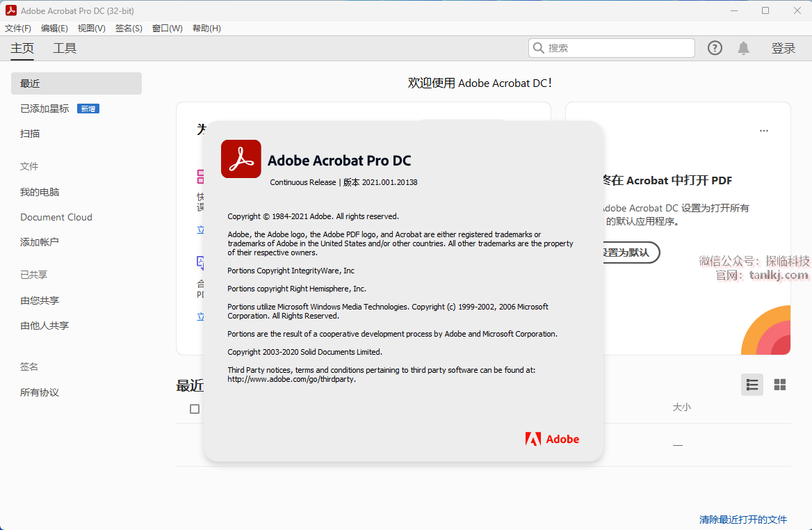
Task: Click the Adobe Acrobat Pro DC heading
Action: (x=339, y=161)
